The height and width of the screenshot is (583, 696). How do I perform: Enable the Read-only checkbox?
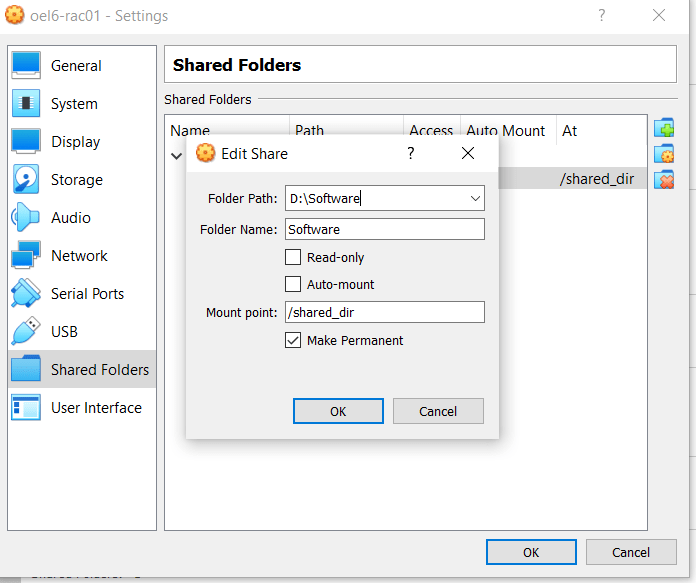(x=293, y=258)
